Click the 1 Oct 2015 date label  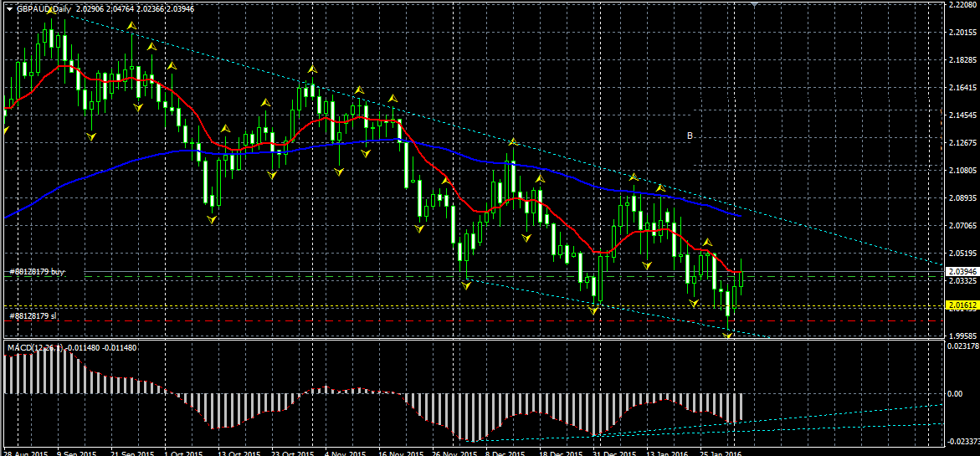(x=184, y=452)
